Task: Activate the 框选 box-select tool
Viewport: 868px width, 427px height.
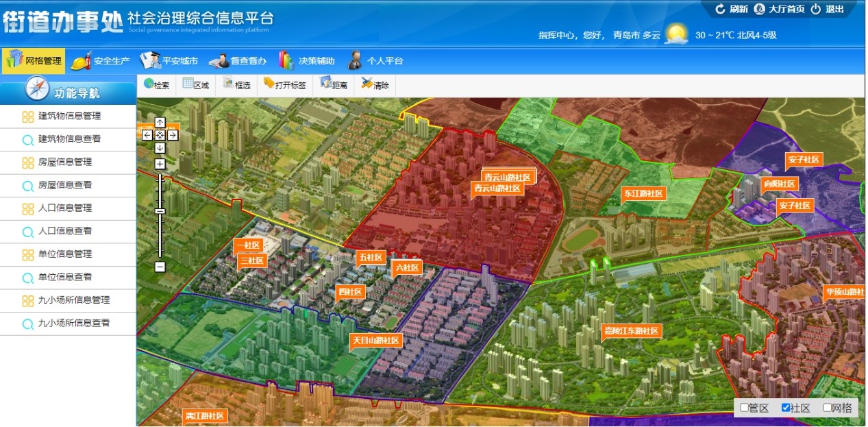Action: click(236, 85)
